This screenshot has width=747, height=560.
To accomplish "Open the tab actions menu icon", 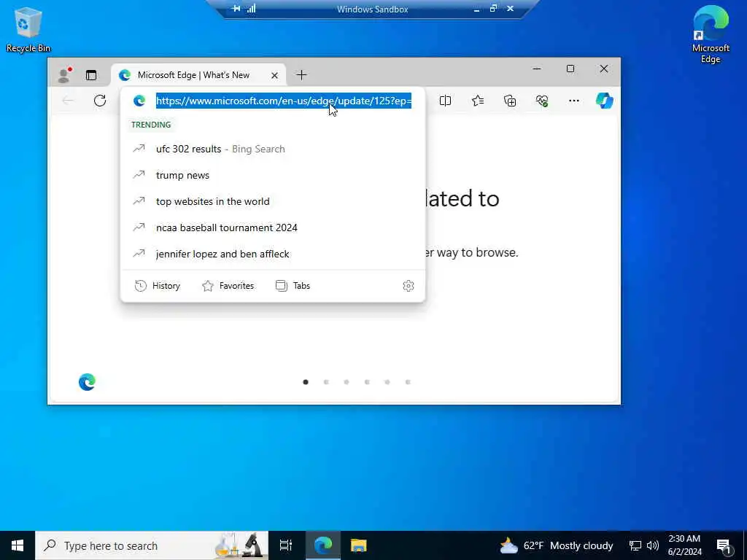I will [x=91, y=75].
